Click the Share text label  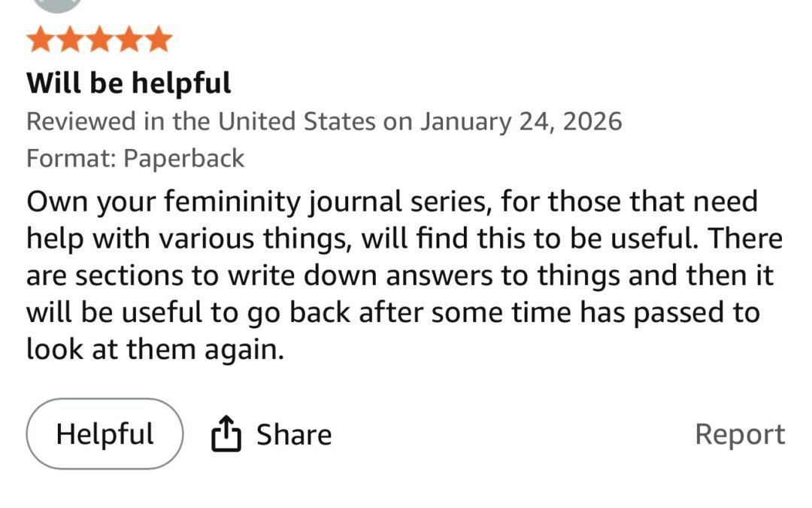point(294,435)
